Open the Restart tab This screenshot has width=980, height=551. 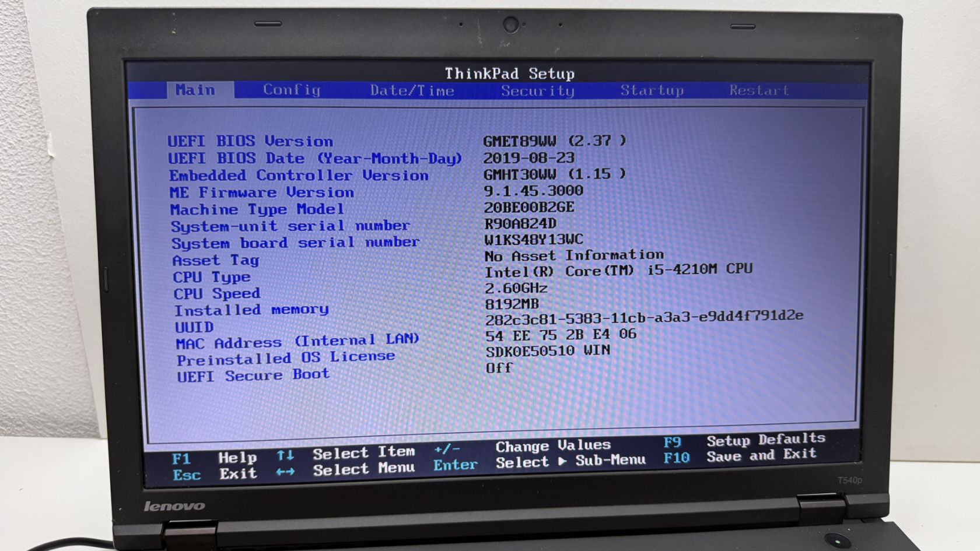click(x=759, y=90)
